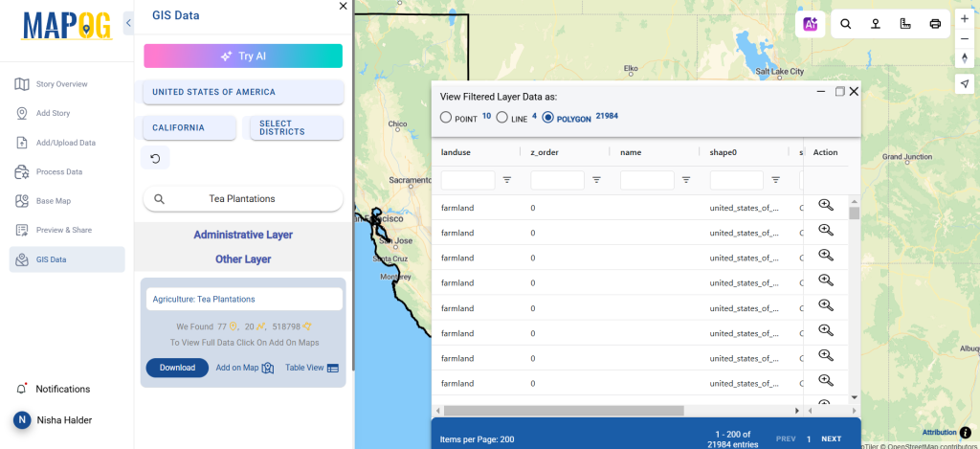Open SELECT DISTRICTS selector
Viewport: 980px width, 449px height.
297,127
